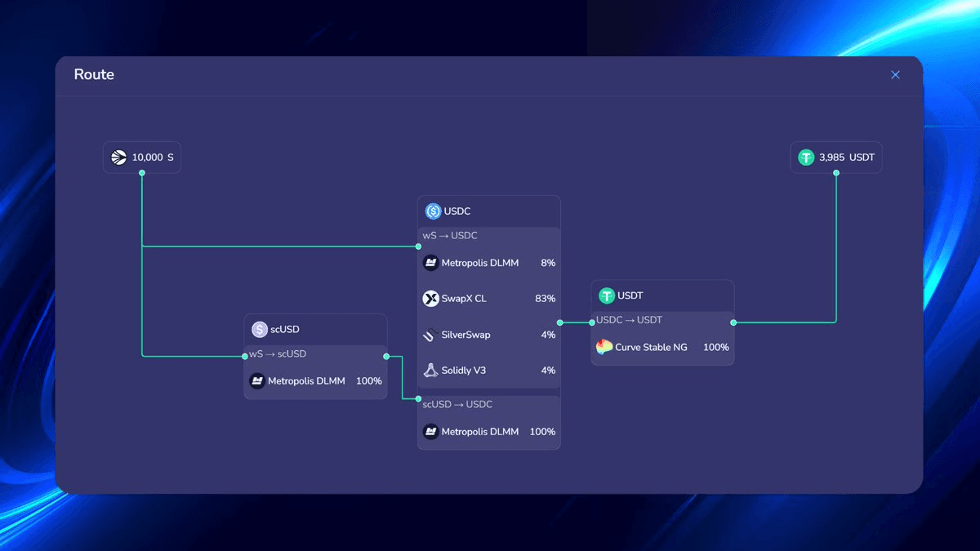Click the route node below 10,000 S
Screen dimensions: 980x551
[x=142, y=173]
